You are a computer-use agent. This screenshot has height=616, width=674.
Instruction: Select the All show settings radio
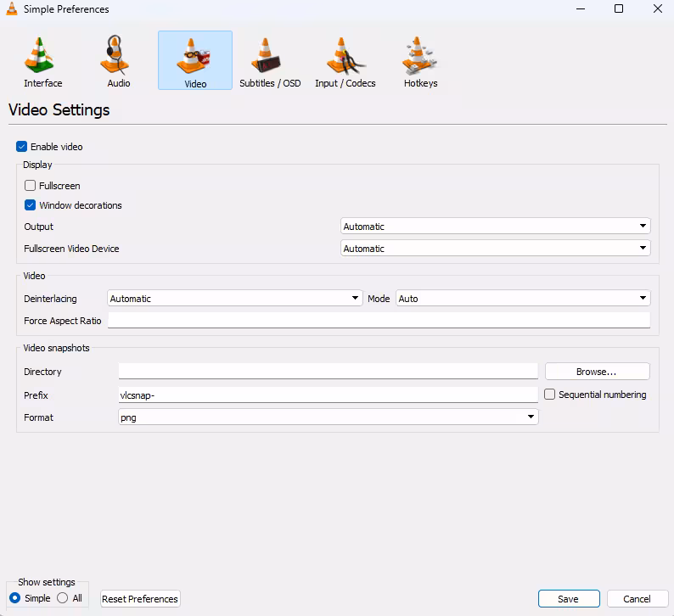click(62, 598)
